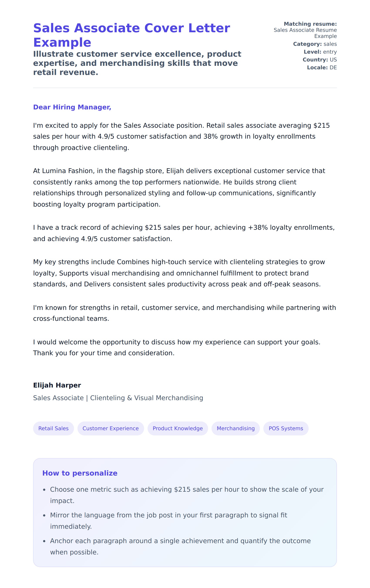Click the Illustrate customer service excellence subtitle
370x588 pixels.
tap(137, 63)
